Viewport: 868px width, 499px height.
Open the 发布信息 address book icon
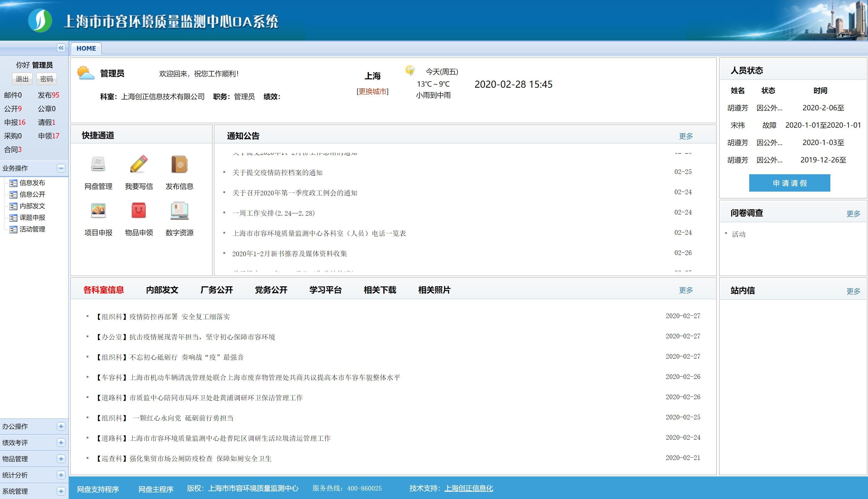tap(179, 164)
